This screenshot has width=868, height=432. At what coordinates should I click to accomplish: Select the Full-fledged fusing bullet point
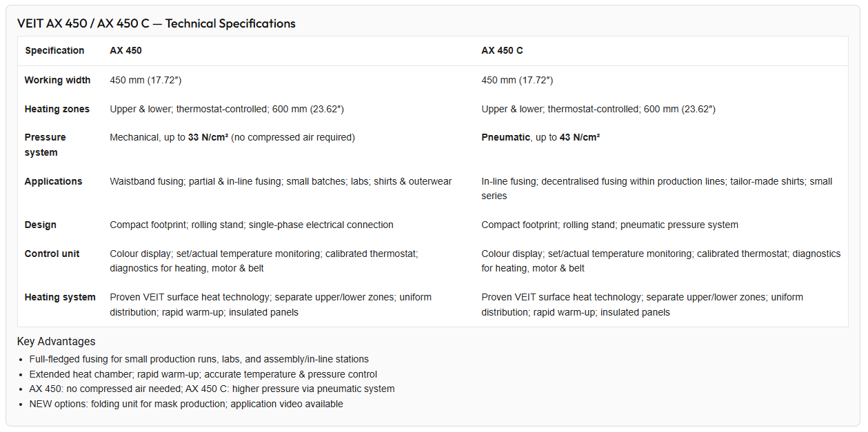(x=199, y=359)
